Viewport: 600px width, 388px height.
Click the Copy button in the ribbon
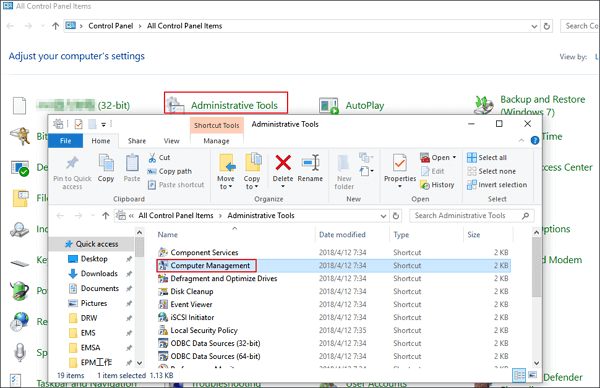tap(106, 168)
